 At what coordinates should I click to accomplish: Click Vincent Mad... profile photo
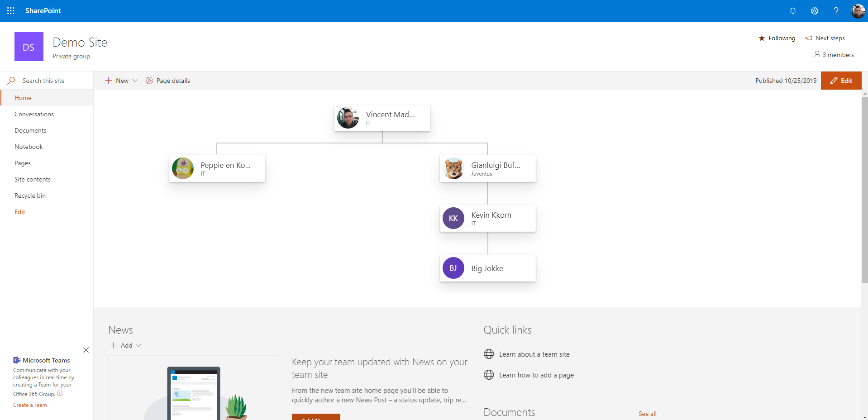(x=348, y=118)
